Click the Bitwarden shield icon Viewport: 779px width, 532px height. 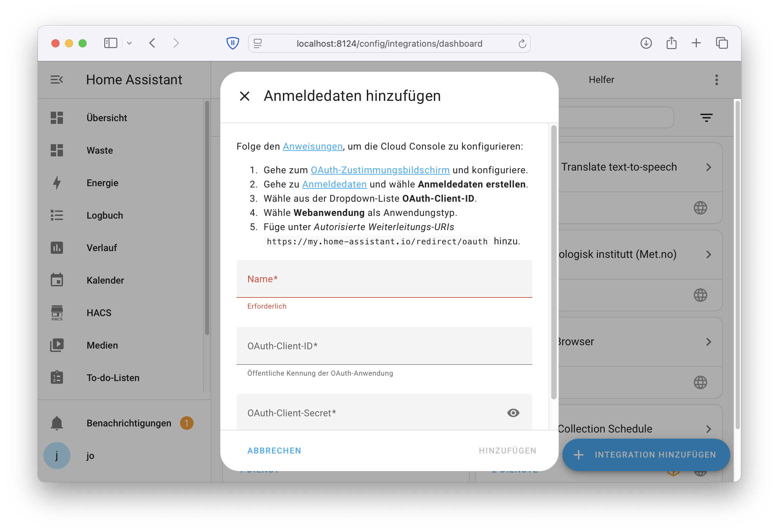click(232, 43)
